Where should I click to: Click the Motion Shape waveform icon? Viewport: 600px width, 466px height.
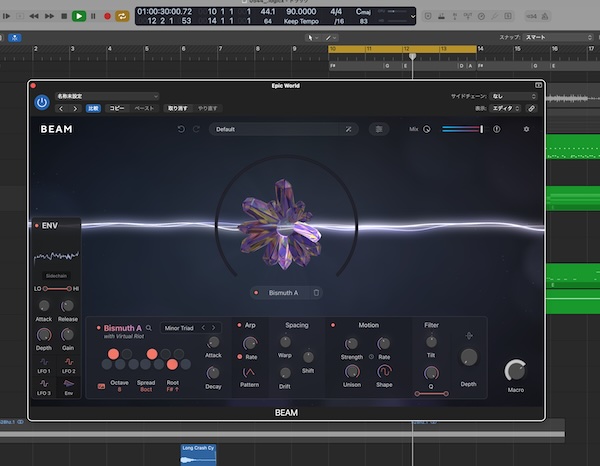pyautogui.click(x=384, y=371)
